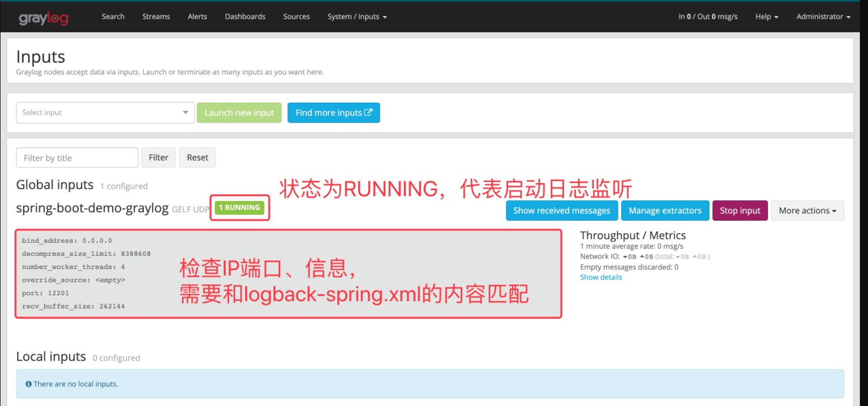
Task: Click the In/Out msg/s throughput indicator
Action: [x=708, y=17]
